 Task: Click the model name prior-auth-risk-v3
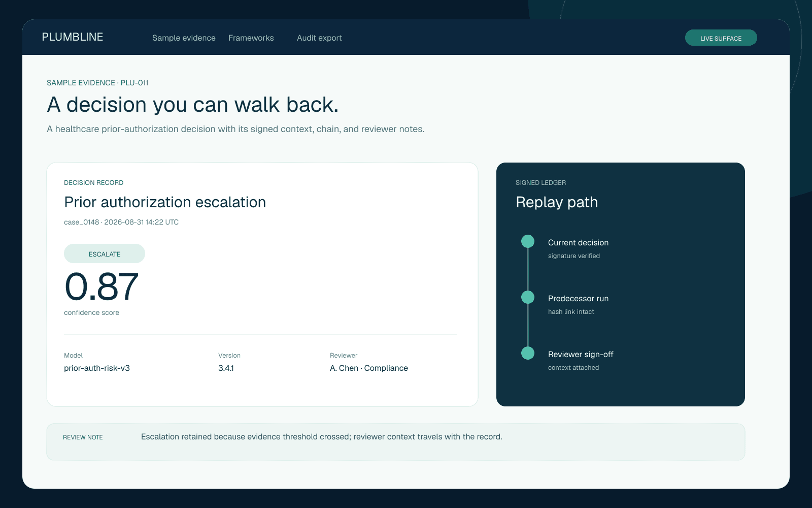point(97,368)
